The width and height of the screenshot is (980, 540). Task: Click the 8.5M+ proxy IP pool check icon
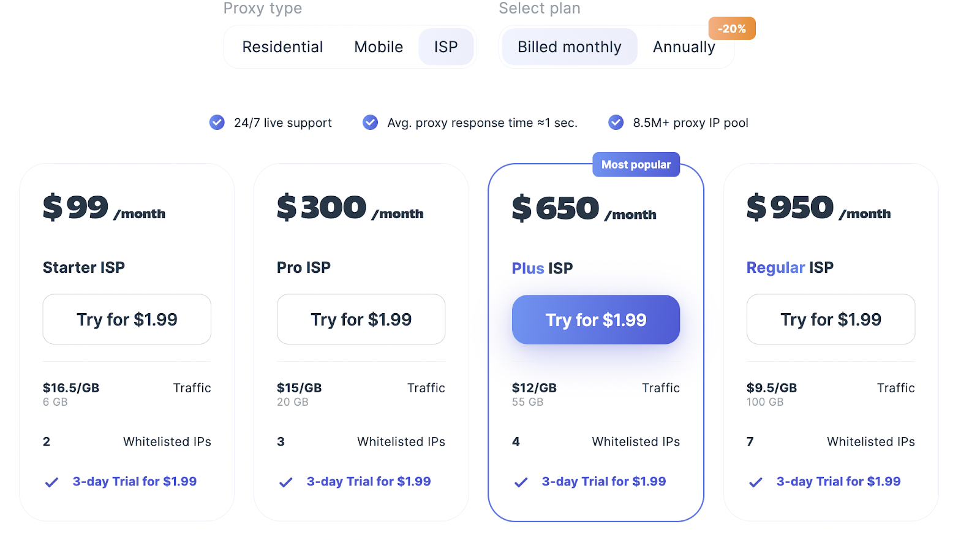click(x=616, y=123)
